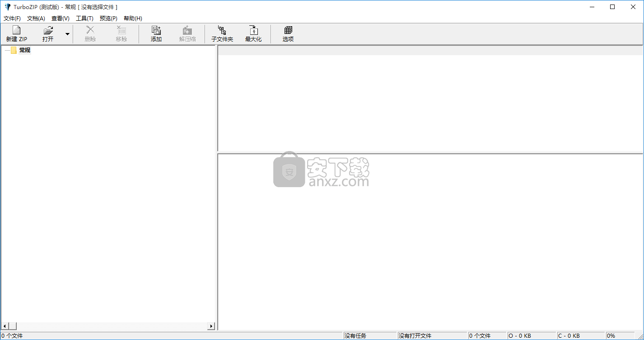The image size is (644, 340).
Task: Click the TurboZIP app icon in the title bar
Action: tap(7, 7)
